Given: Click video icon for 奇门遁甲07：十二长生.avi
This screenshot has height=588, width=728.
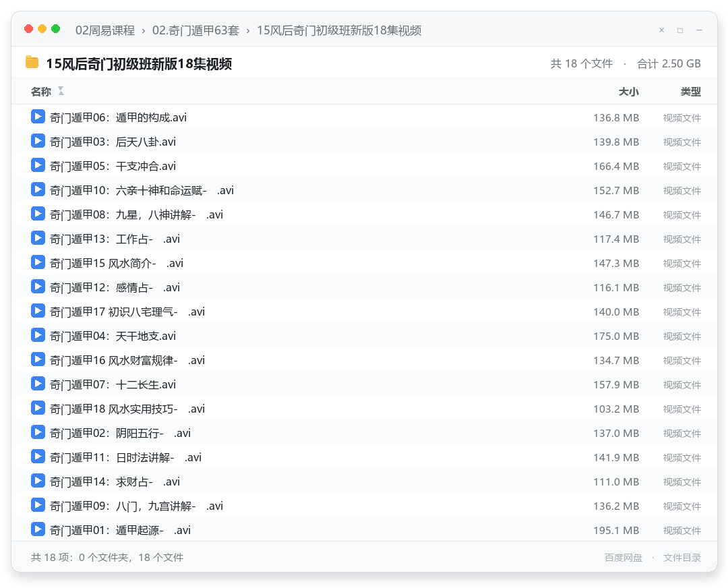Looking at the screenshot, I should coord(38,384).
